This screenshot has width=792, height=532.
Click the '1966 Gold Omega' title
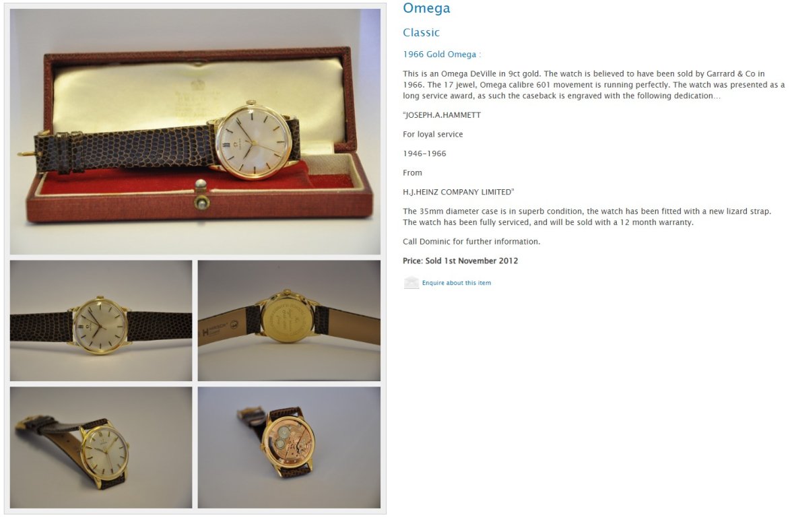pyautogui.click(x=439, y=54)
